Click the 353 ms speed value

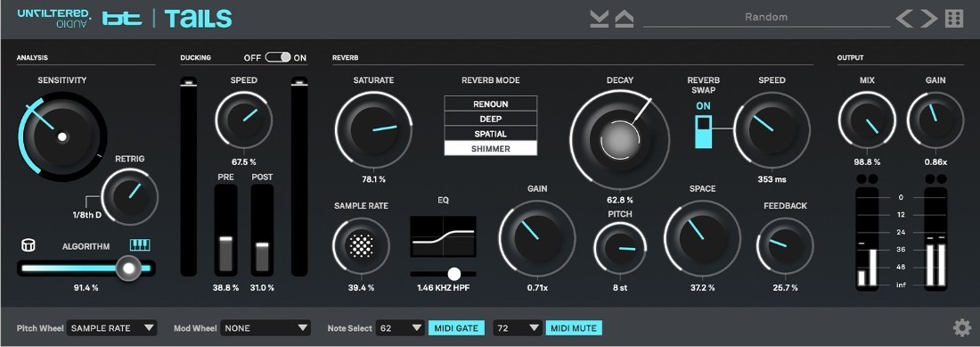point(772,179)
